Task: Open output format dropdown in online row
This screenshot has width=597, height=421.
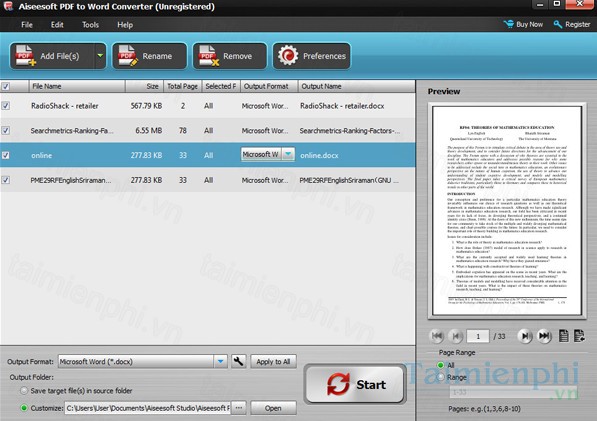Action: 288,155
